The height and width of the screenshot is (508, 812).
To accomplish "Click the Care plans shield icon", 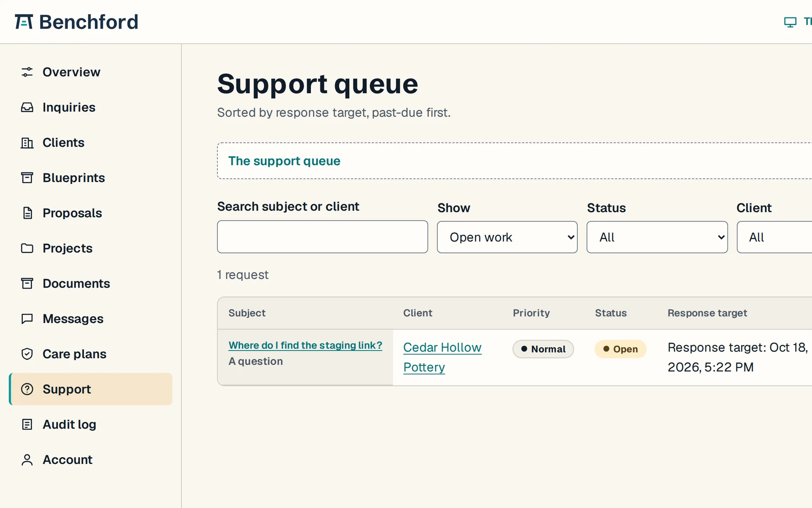I will click(x=27, y=354).
